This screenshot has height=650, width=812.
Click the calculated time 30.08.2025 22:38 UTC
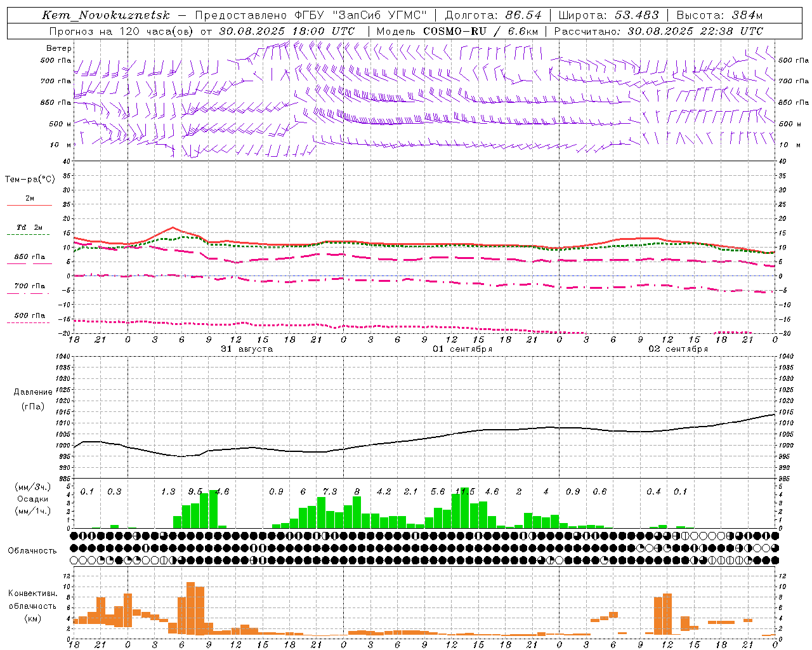pyautogui.click(x=695, y=31)
